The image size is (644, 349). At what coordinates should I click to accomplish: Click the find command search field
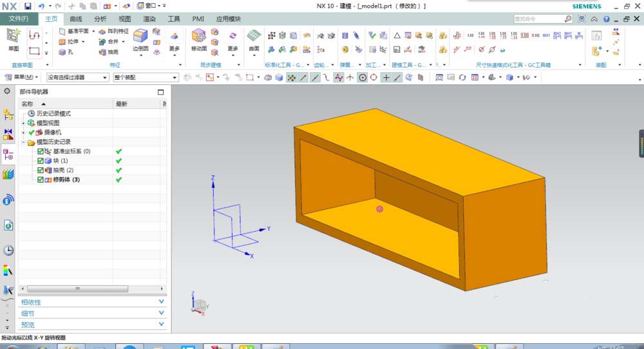[x=539, y=19]
